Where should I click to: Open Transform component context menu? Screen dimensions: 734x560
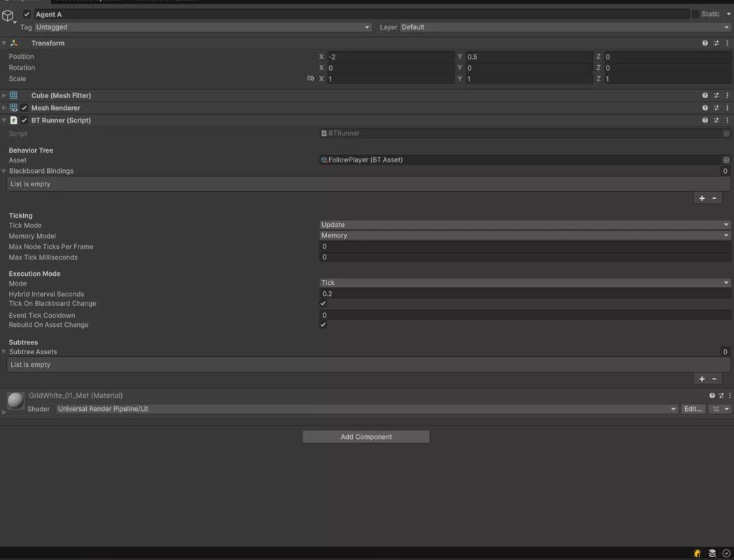tap(727, 43)
